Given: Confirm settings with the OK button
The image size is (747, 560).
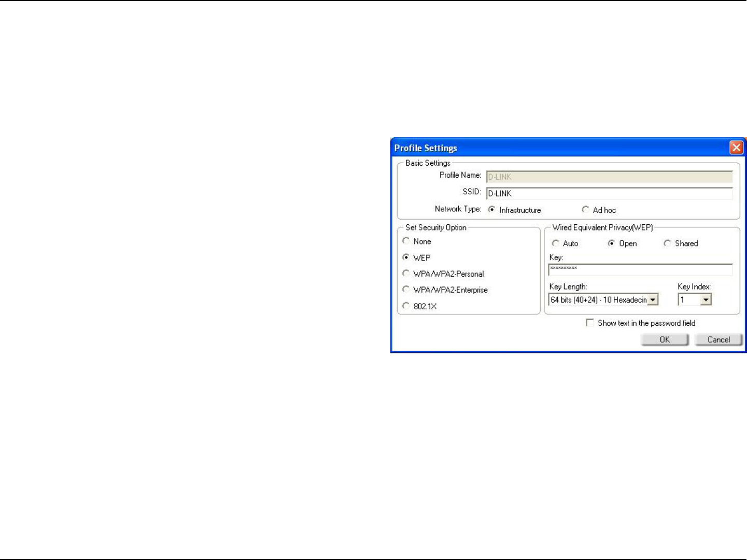Looking at the screenshot, I should [665, 339].
